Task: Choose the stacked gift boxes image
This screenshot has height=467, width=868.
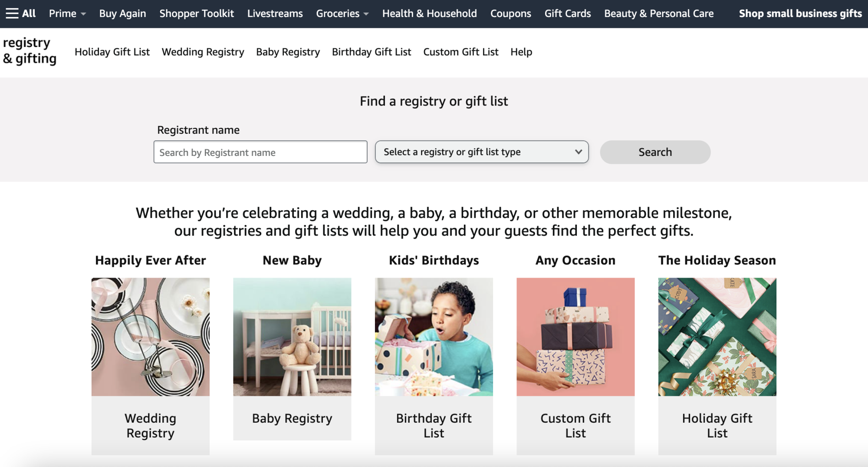Action: pyautogui.click(x=575, y=337)
